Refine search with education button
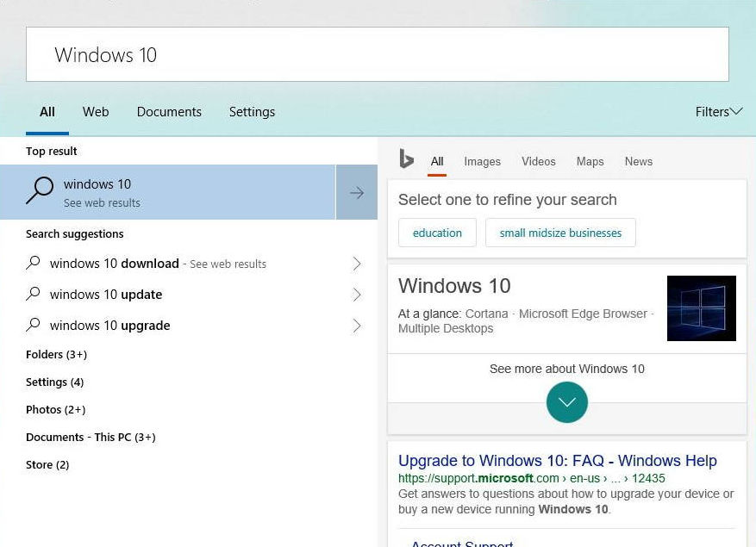Screen dimensions: 756x547 point(437,233)
